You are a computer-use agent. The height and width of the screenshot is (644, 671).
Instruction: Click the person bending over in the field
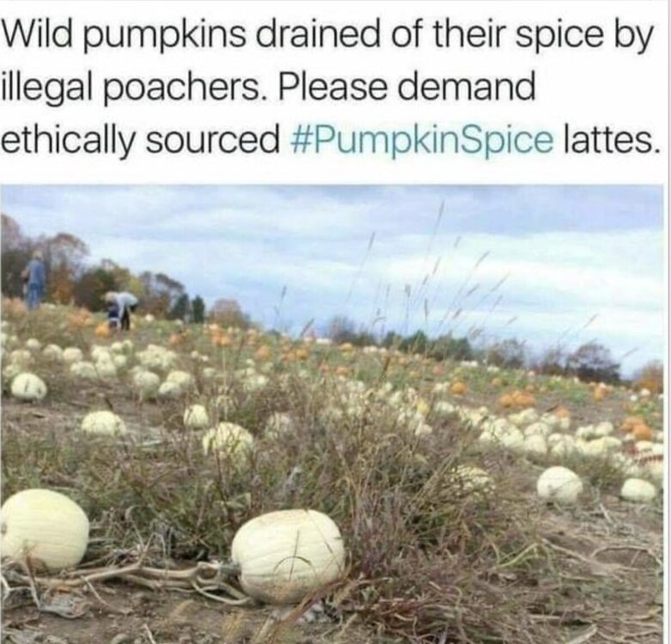pyautogui.click(x=122, y=310)
